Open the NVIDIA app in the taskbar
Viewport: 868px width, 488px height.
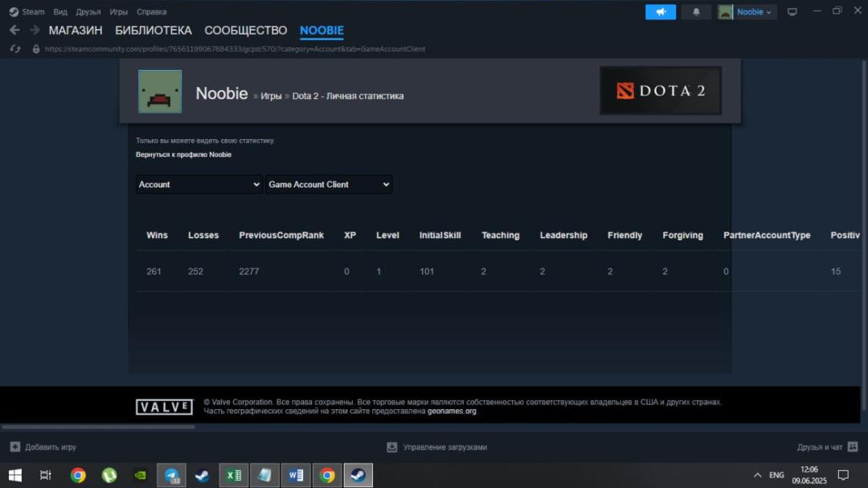[x=141, y=474]
